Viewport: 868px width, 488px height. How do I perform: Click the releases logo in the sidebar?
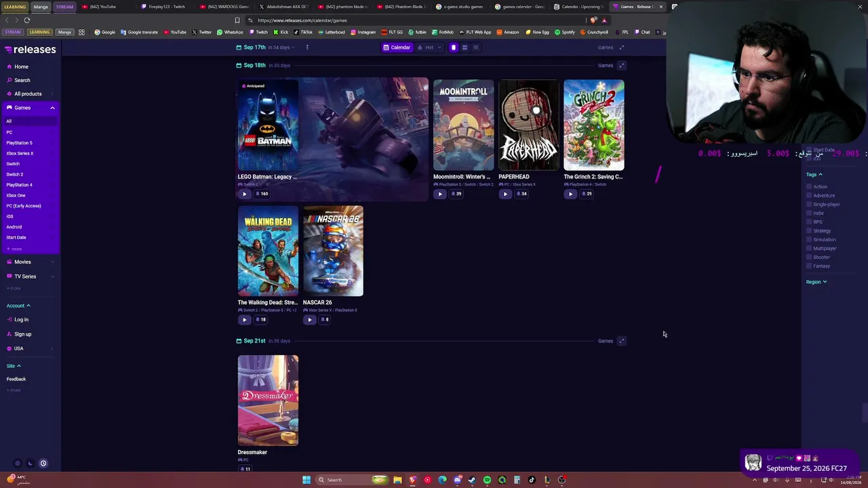coord(31,49)
